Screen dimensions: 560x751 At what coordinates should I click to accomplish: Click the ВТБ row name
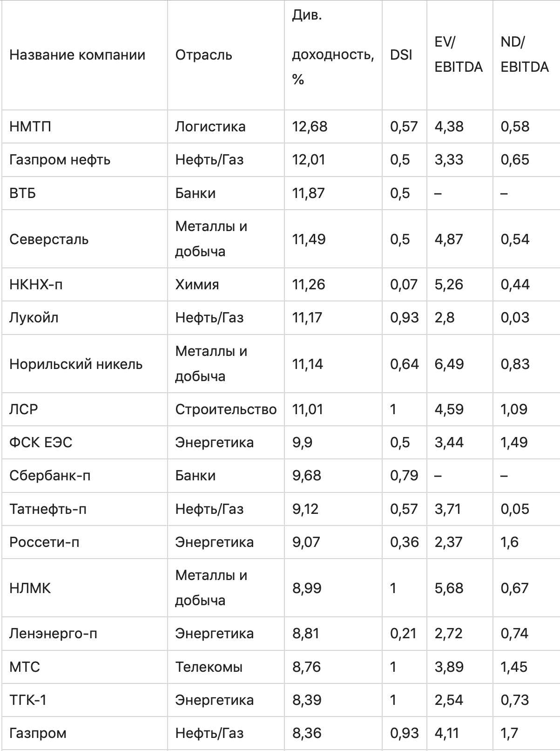tap(22, 193)
